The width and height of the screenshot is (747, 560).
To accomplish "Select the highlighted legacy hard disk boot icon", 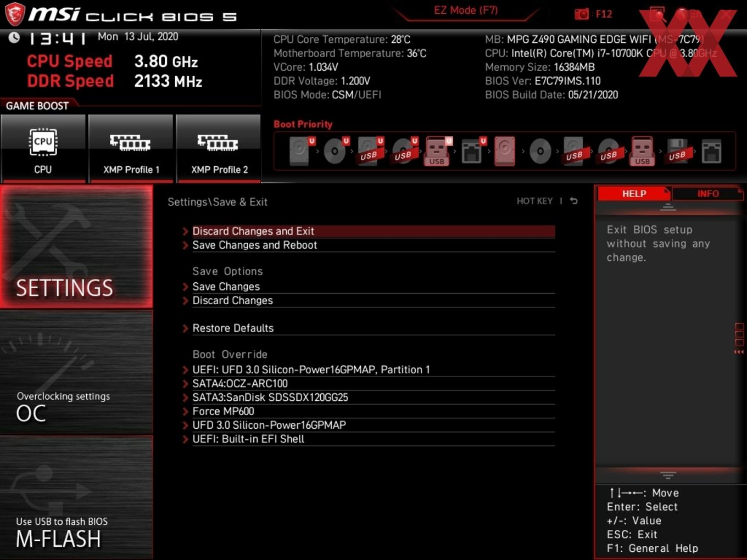I will (x=505, y=151).
